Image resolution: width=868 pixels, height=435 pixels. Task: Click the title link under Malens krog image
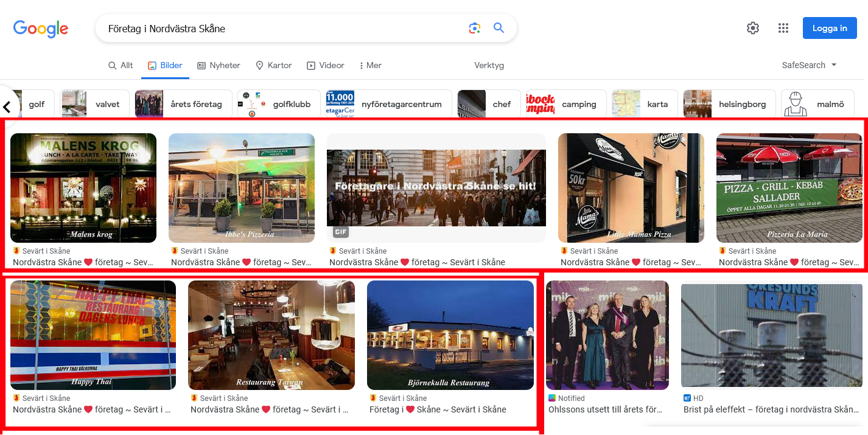pyautogui.click(x=83, y=262)
